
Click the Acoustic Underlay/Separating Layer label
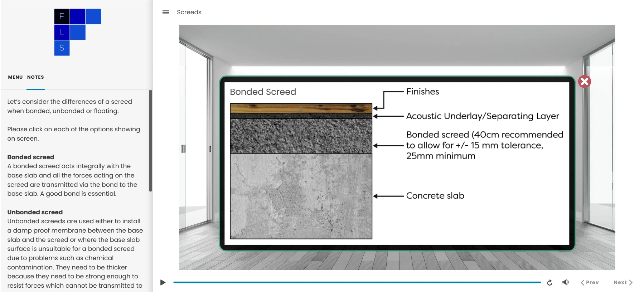(x=482, y=116)
